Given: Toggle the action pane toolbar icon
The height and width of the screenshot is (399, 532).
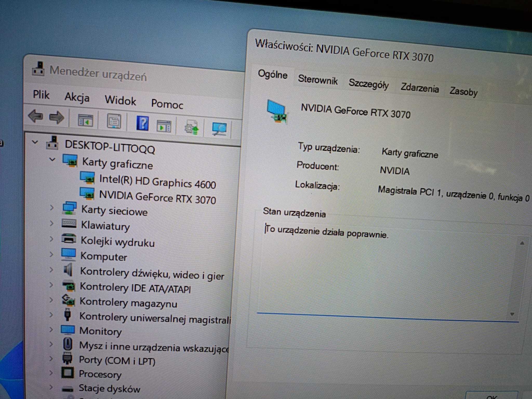Looking at the screenshot, I should 164,126.
